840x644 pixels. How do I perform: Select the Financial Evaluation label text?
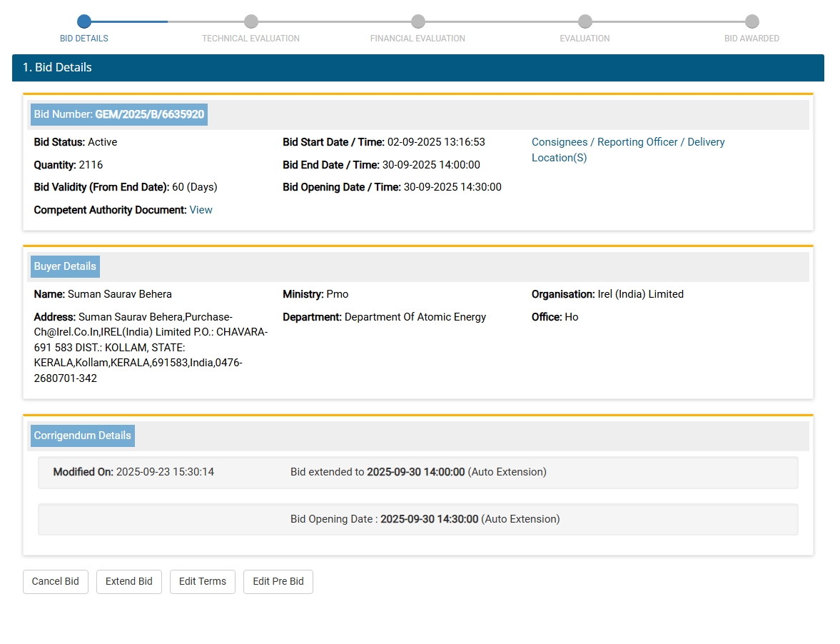418,39
